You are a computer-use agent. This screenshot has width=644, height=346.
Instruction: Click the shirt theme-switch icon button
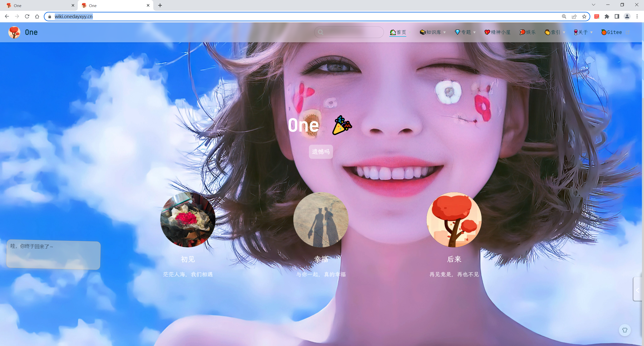coord(625,330)
